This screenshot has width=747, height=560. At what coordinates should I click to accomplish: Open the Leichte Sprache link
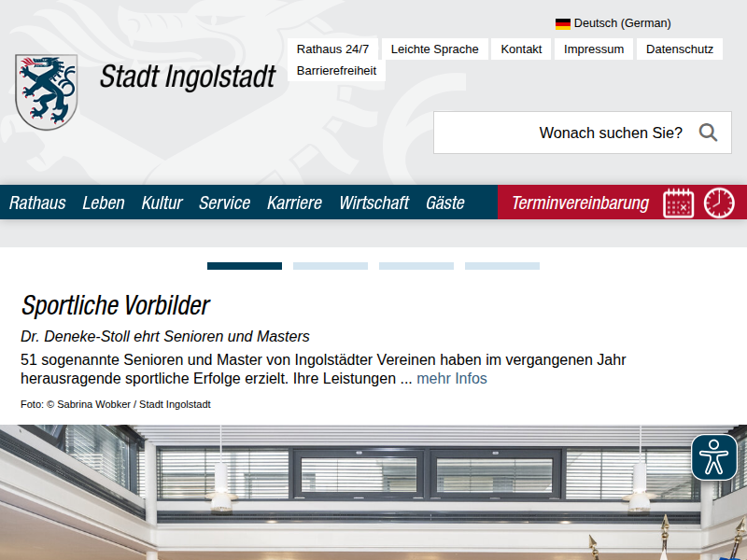click(x=434, y=49)
